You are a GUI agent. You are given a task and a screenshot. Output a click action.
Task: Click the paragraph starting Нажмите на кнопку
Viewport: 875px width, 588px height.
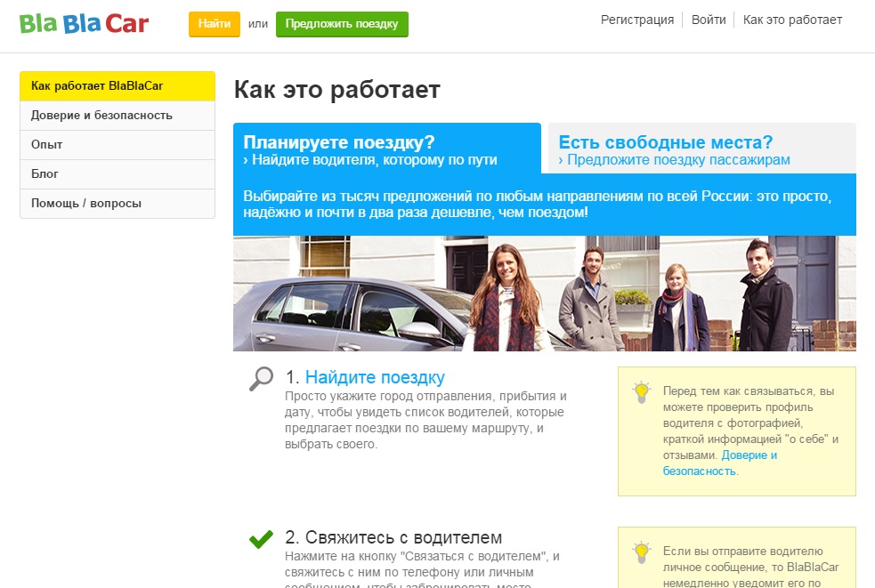[x=423, y=571]
